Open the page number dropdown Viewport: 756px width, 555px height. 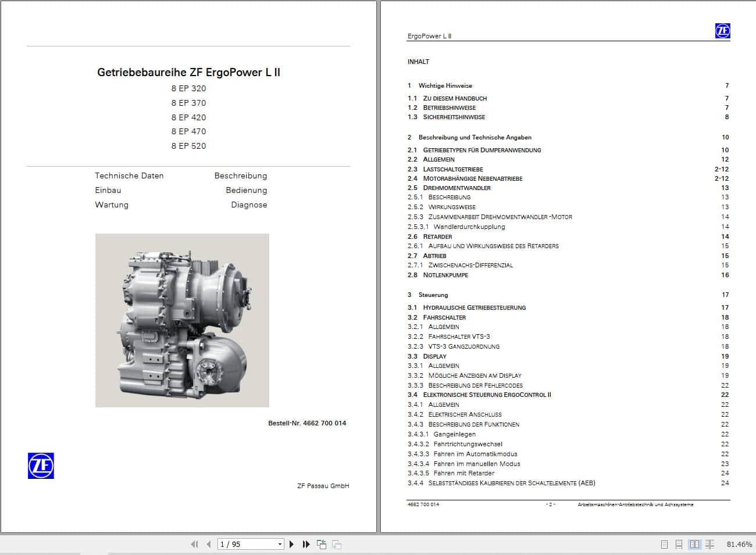(280, 545)
